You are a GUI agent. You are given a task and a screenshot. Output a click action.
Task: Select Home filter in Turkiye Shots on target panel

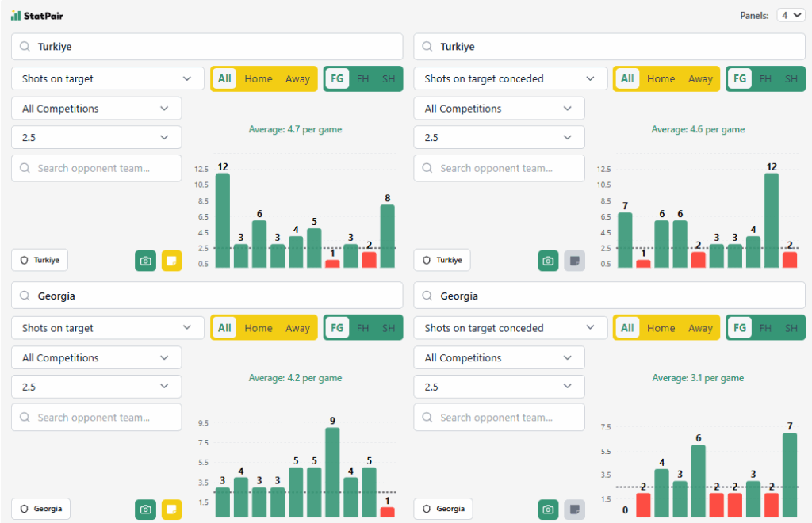259,78
